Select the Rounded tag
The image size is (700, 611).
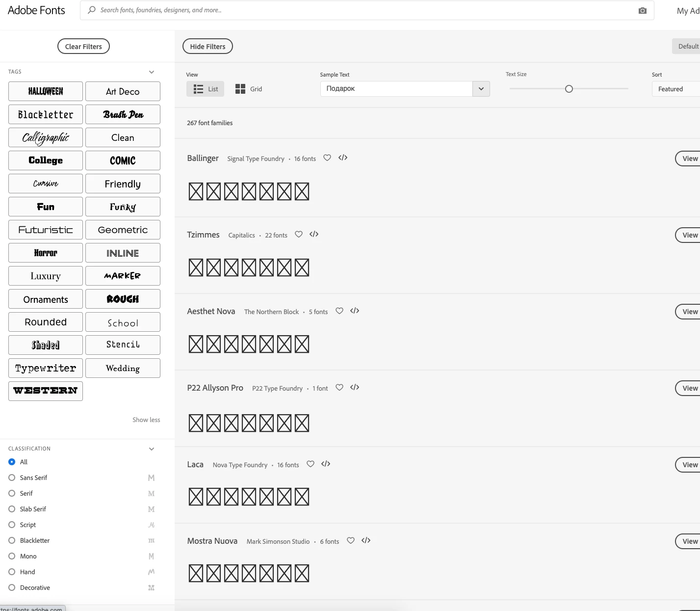point(46,322)
